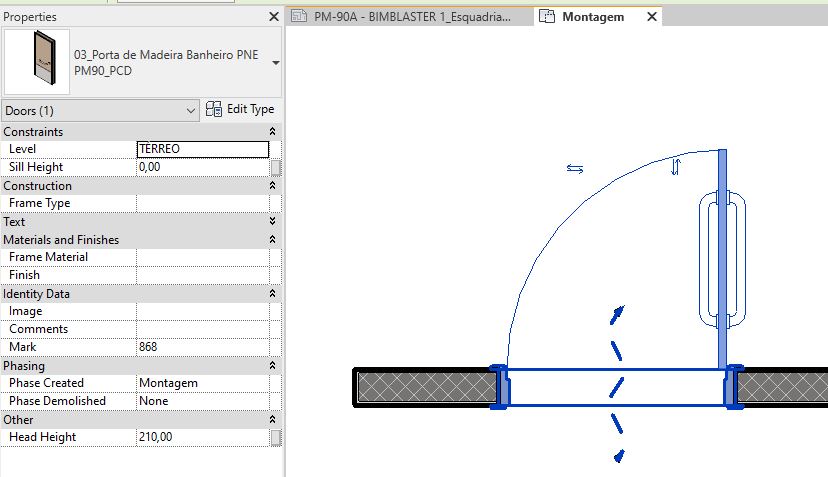This screenshot has height=477, width=828.
Task: Click the Mark value 868
Action: click(x=203, y=347)
